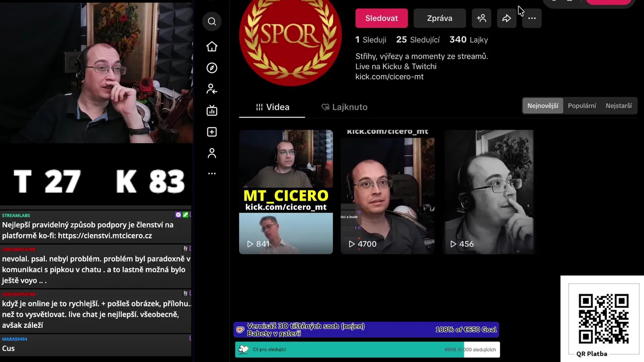644x362 pixels.
Task: Open LIVE TV icon in sidebar
Action: tap(212, 111)
